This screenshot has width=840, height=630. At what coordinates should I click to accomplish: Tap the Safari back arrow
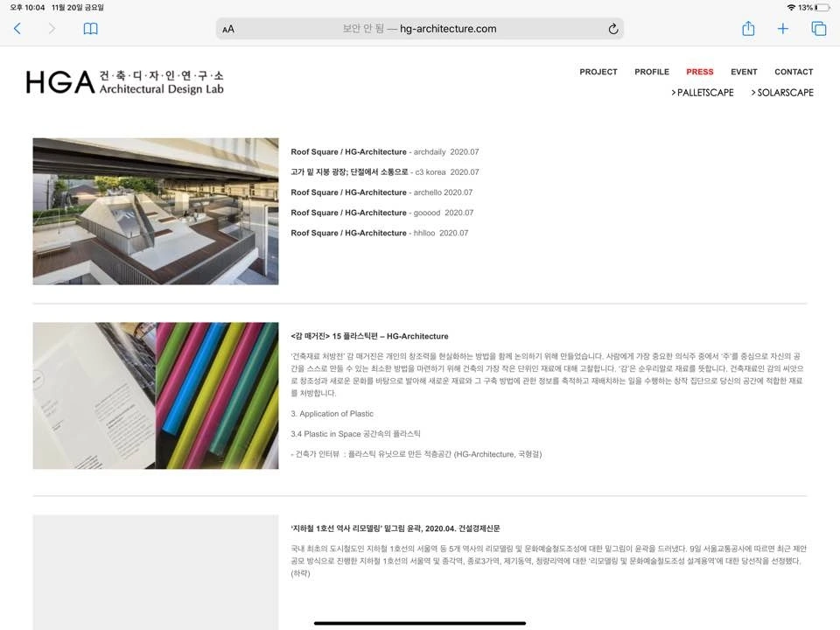click(x=17, y=28)
